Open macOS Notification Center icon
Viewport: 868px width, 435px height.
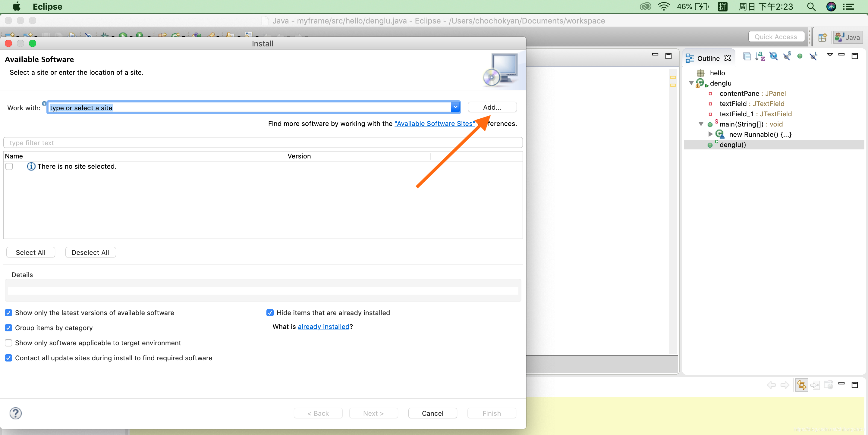(849, 7)
